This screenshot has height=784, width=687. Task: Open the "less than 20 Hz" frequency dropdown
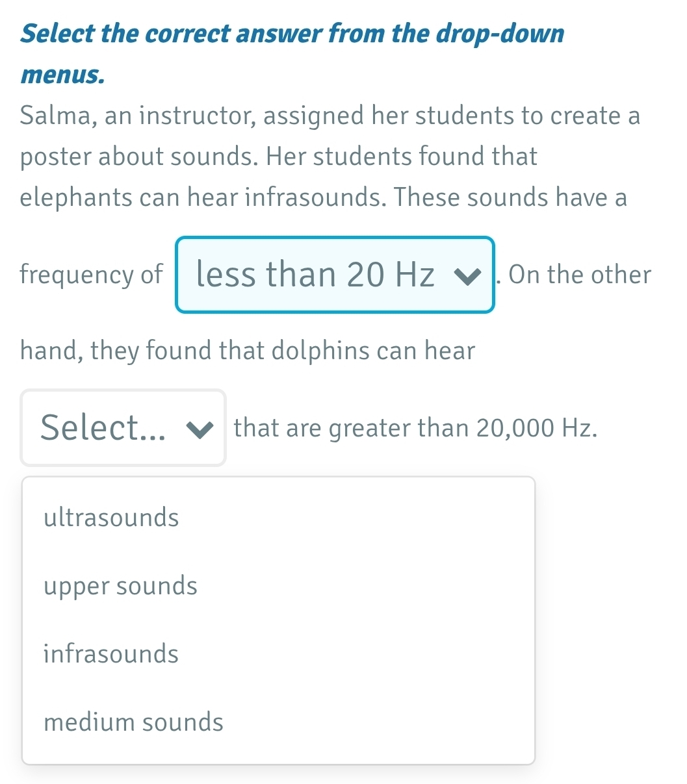pyautogui.click(x=334, y=275)
